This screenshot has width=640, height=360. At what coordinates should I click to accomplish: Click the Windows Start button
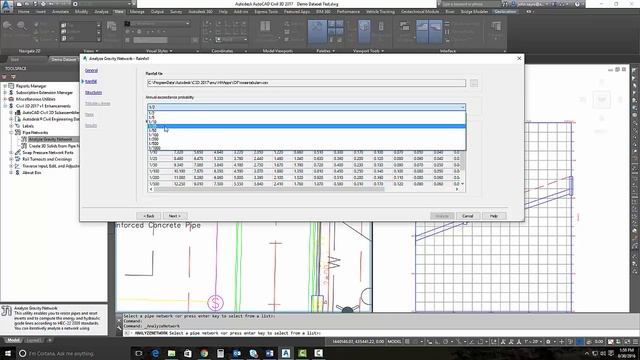pyautogui.click(x=8, y=353)
